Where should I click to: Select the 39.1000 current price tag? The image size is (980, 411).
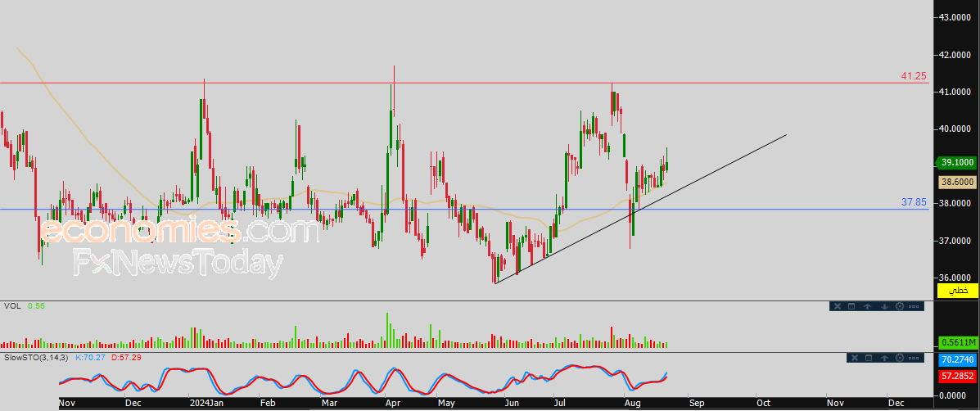(957, 162)
